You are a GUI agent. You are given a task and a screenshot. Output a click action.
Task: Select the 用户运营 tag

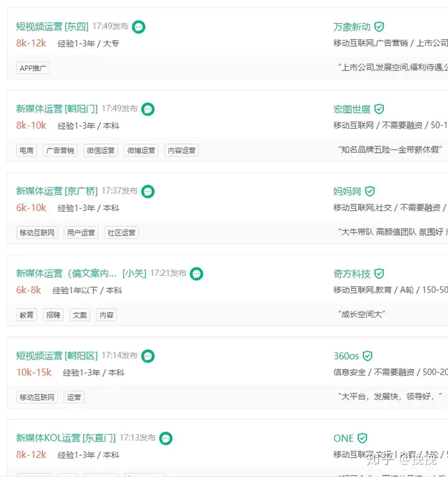tap(81, 232)
